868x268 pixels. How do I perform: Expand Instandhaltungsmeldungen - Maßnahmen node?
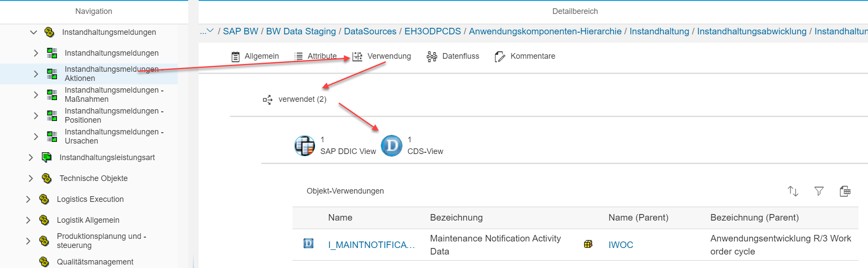click(x=36, y=95)
